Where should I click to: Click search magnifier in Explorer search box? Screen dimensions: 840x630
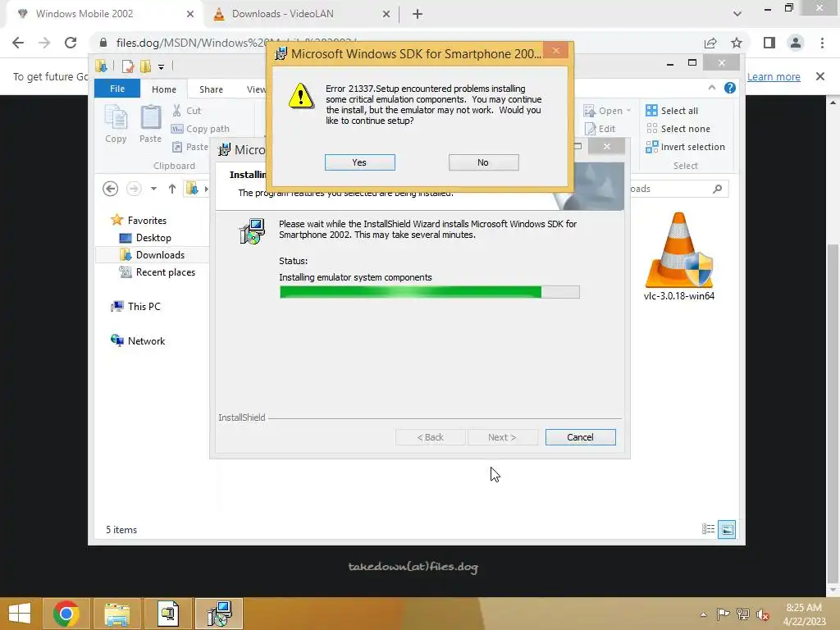coord(718,189)
